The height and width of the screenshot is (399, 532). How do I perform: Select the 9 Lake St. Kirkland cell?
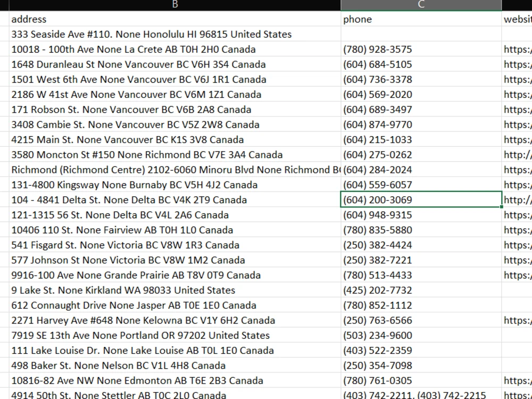pos(174,290)
